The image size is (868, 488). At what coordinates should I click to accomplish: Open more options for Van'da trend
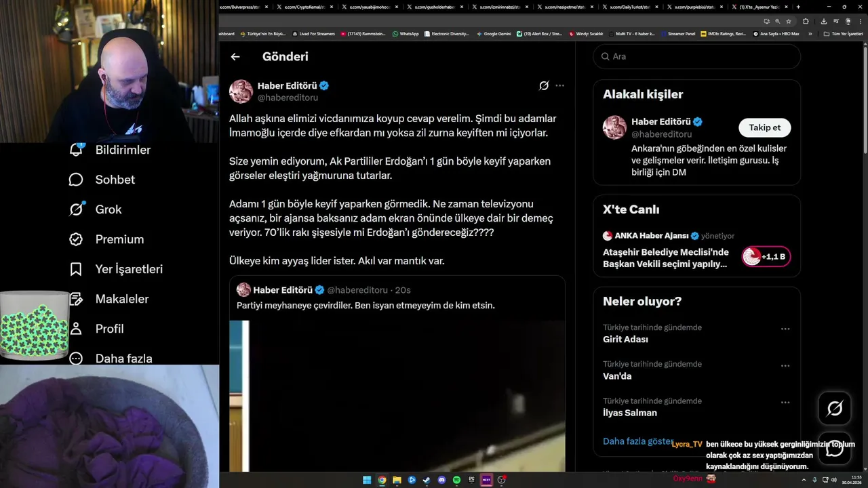[785, 365]
